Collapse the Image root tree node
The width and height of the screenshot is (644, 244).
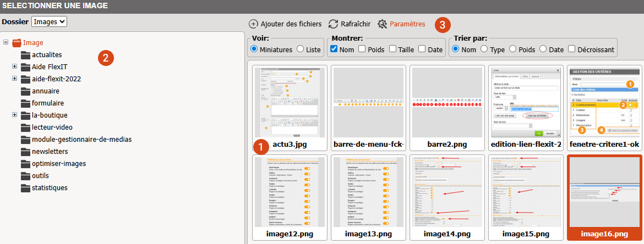6,42
